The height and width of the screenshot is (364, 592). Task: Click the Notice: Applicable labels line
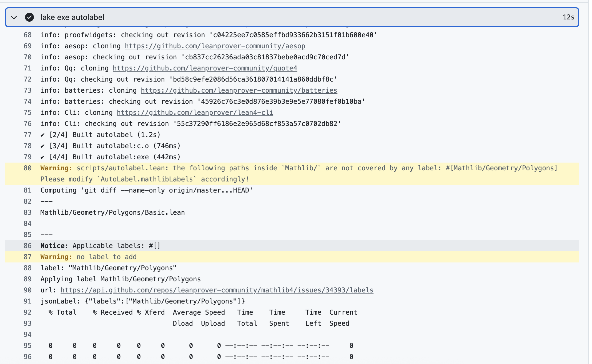click(100, 246)
